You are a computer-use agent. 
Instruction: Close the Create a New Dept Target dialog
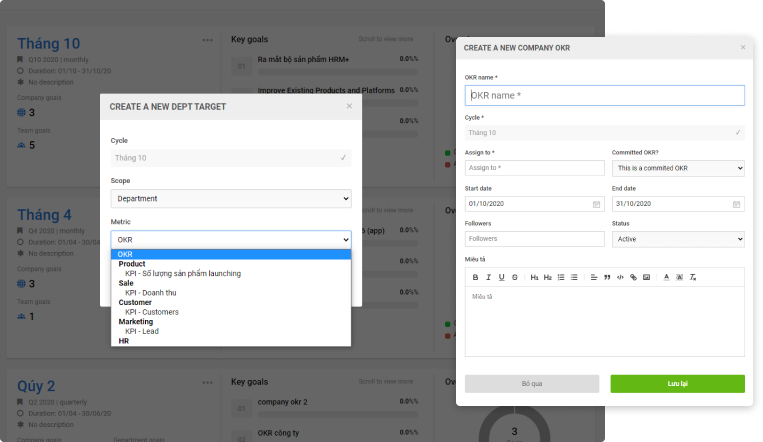(349, 106)
